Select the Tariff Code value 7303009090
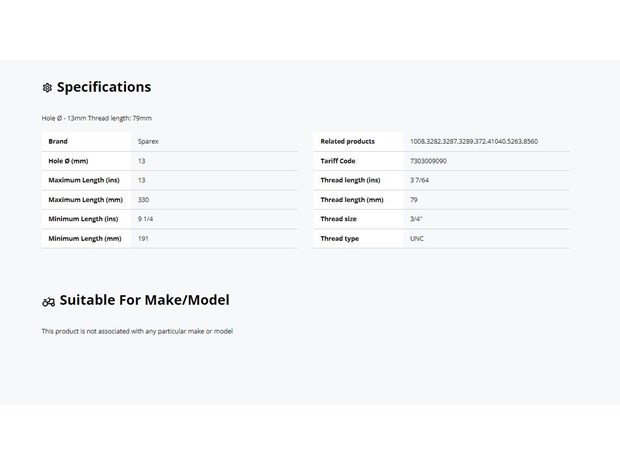Screen dimensions: 620x465 (428, 161)
